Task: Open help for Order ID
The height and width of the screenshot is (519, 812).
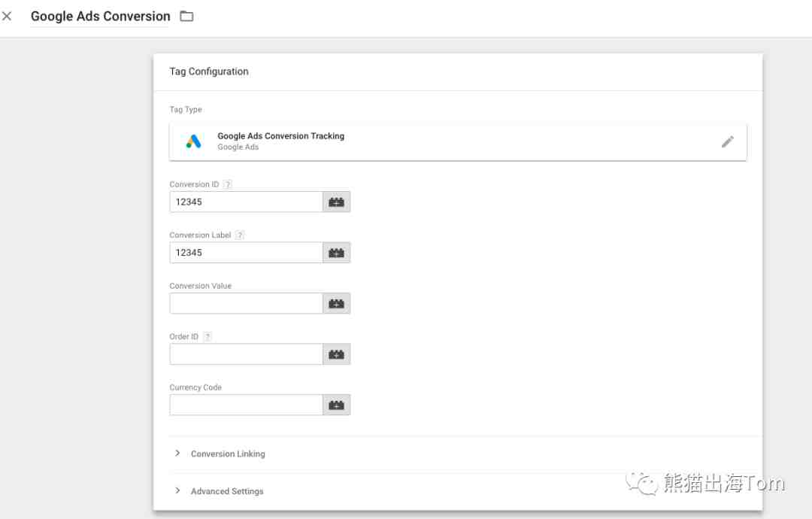Action: click(x=208, y=337)
